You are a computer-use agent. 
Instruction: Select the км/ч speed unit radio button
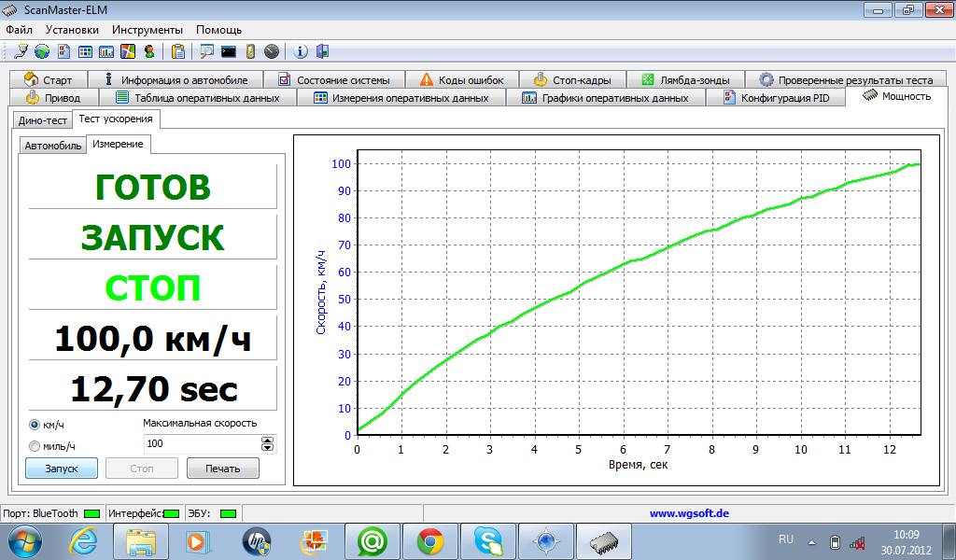(35, 425)
